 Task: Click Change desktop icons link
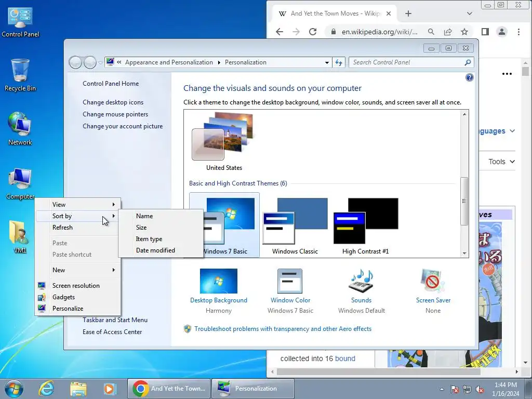coord(113,102)
